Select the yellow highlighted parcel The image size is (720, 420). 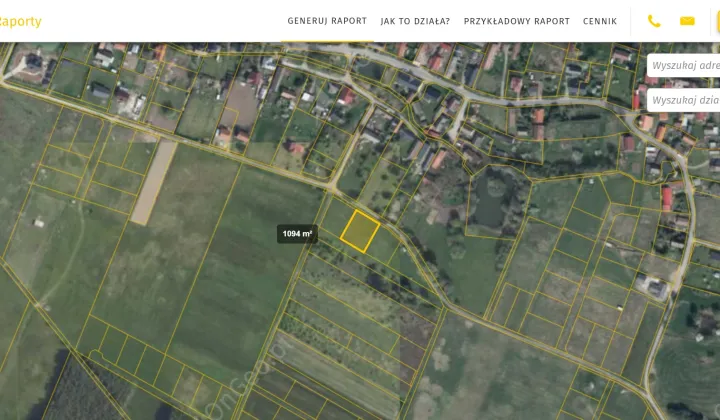pos(360,230)
